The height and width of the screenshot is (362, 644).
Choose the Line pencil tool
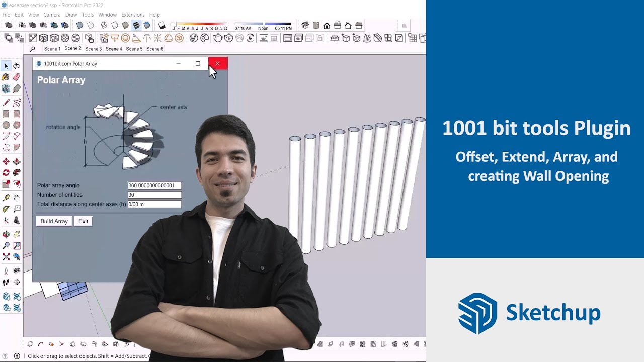(6, 102)
